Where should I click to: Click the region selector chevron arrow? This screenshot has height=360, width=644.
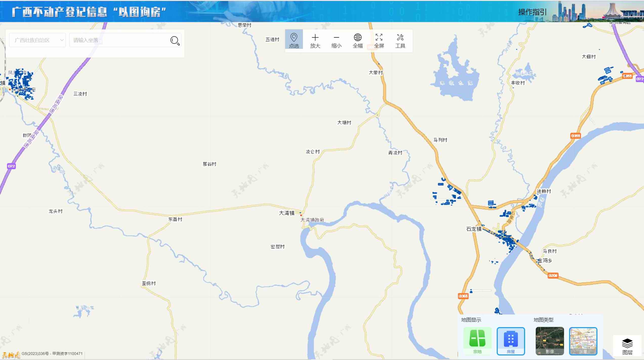tap(61, 40)
